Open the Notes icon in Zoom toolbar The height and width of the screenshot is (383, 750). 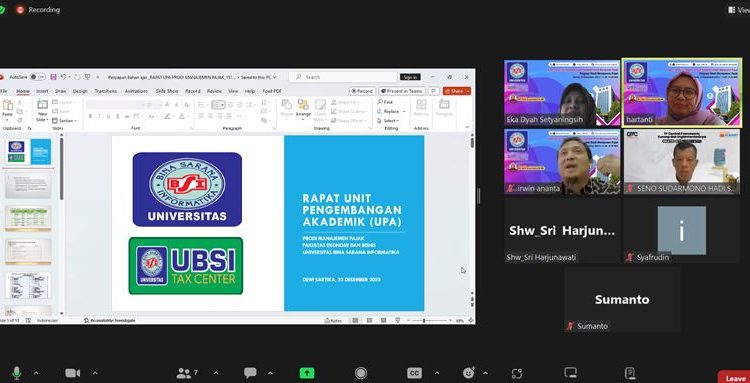(x=630, y=373)
